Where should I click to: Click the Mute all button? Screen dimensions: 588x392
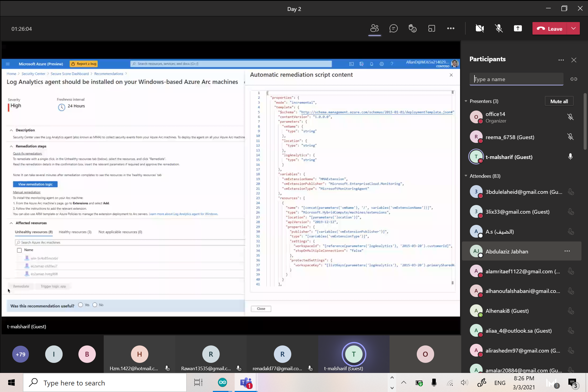coord(559,101)
